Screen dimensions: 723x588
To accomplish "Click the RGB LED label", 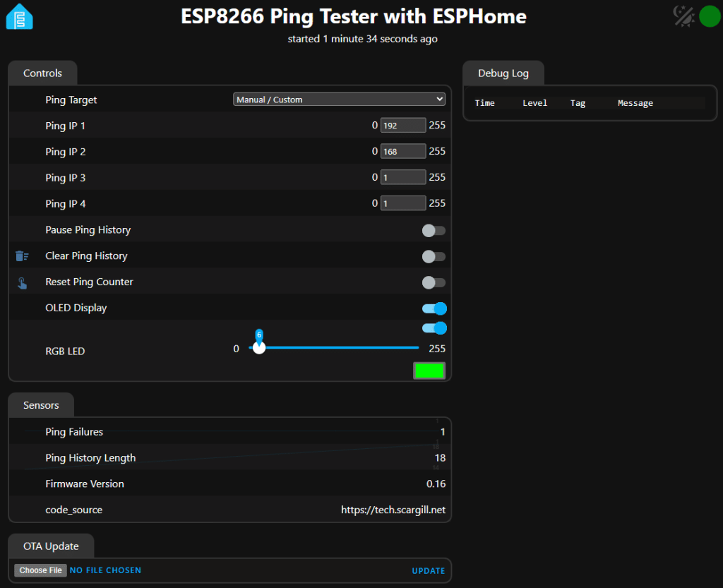I will click(x=65, y=351).
